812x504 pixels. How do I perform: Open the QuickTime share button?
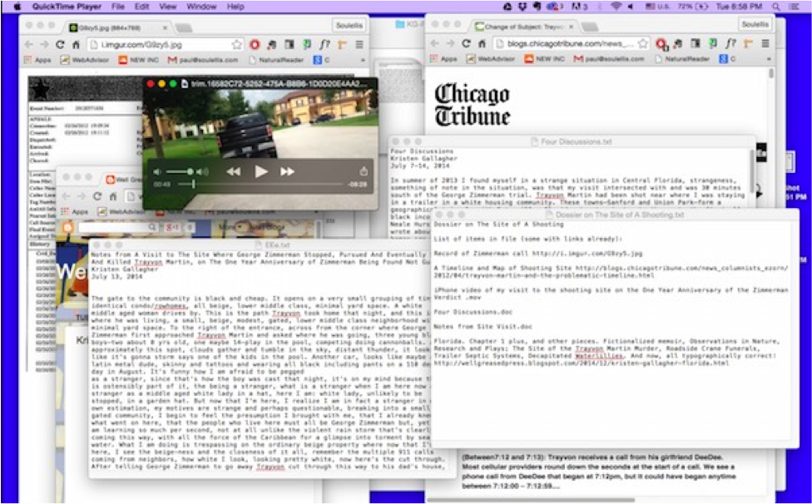click(363, 171)
